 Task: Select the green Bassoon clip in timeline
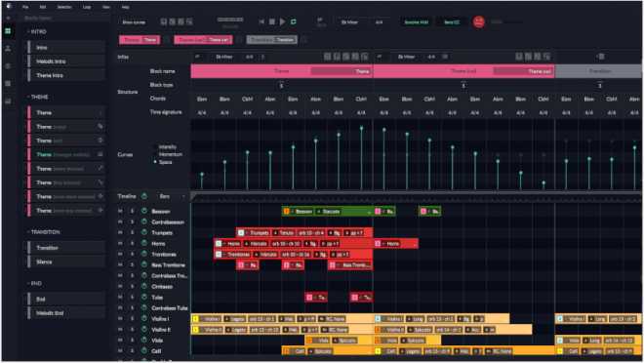pos(327,212)
